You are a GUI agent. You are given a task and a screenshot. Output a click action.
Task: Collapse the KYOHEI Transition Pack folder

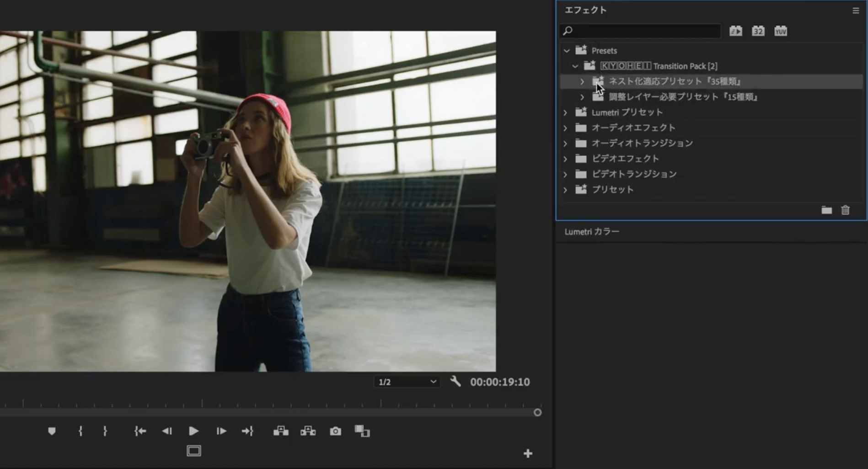[575, 66]
